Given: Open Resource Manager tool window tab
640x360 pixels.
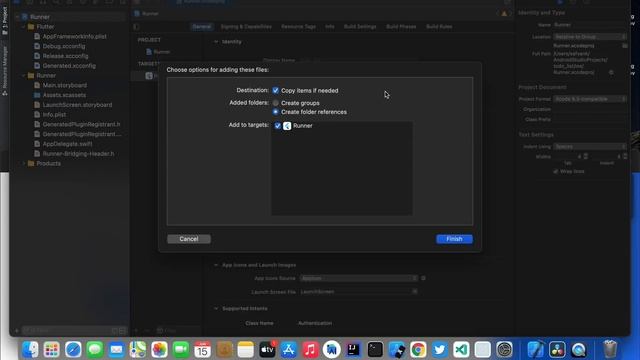Looking at the screenshot, I should point(4,70).
